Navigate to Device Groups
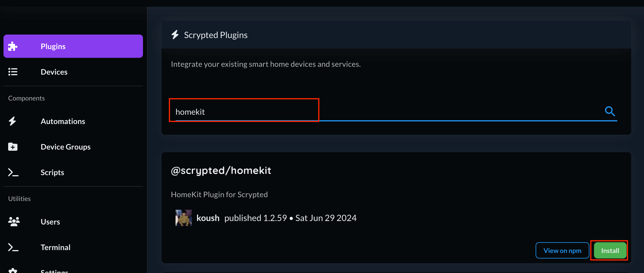The height and width of the screenshot is (273, 644). [66, 147]
